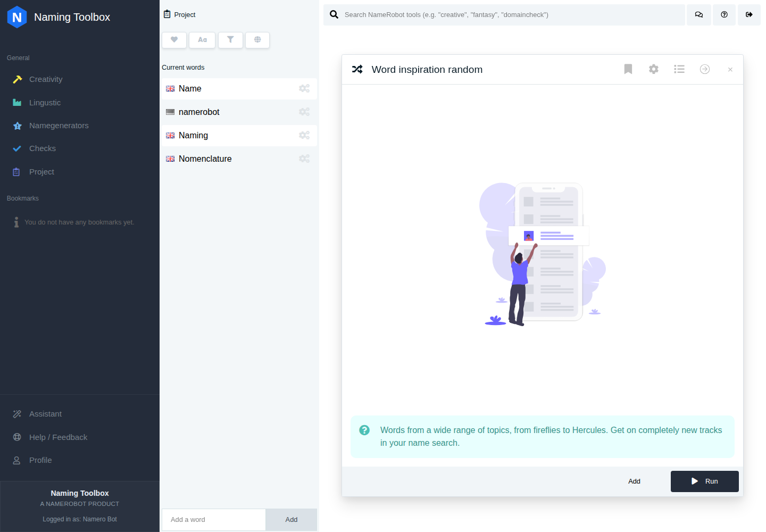Click 'Logged in as: Namero Bot' text

80,519
